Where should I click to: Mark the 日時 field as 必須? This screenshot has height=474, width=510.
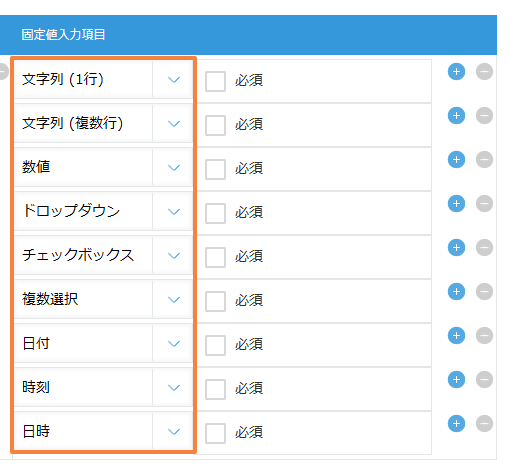pyautogui.click(x=215, y=433)
